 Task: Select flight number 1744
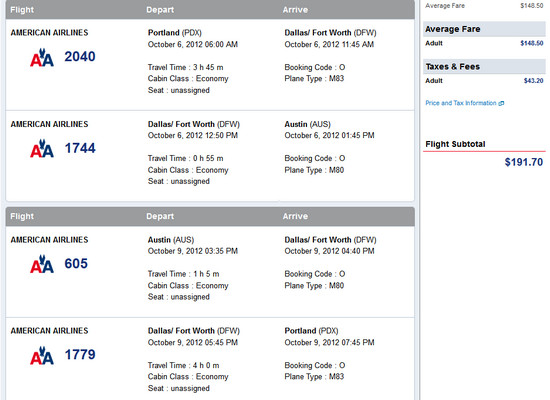pos(80,148)
